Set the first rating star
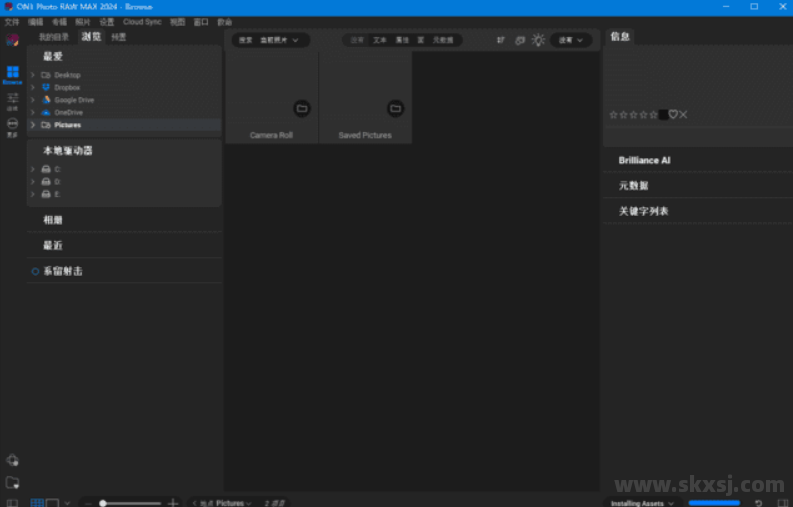 (x=614, y=114)
